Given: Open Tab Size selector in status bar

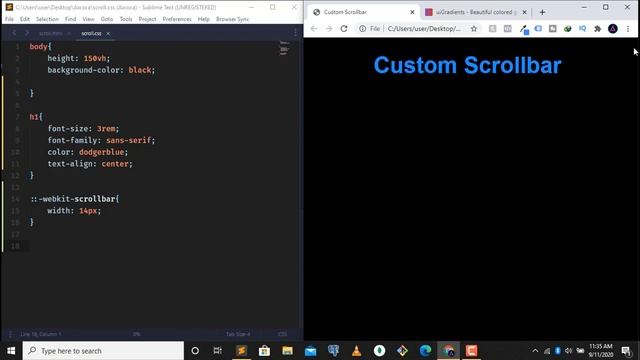Looking at the screenshot, I should 238,334.
